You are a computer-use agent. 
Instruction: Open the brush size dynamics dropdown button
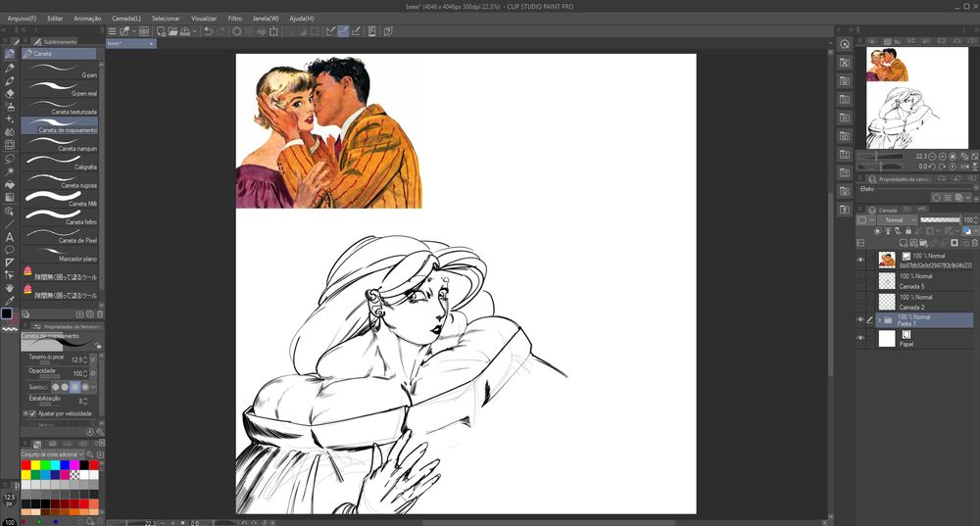tap(93, 359)
